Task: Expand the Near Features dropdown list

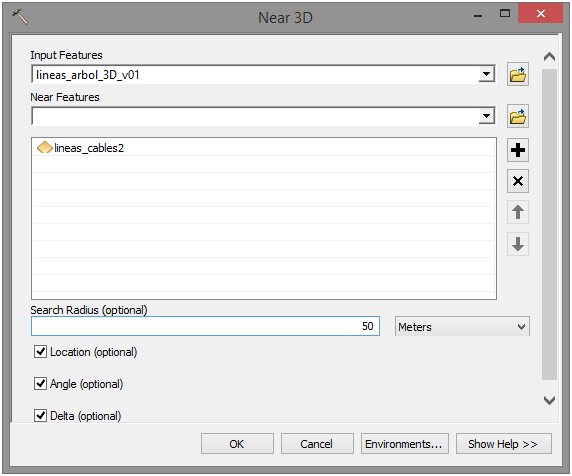Action: pyautogui.click(x=487, y=116)
